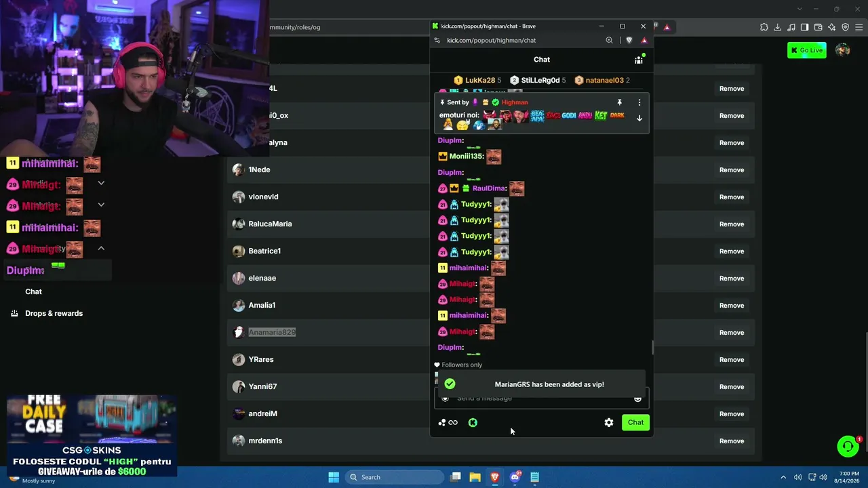This screenshot has width=868, height=488.
Task: Open the green support chat bubble
Action: (x=848, y=446)
